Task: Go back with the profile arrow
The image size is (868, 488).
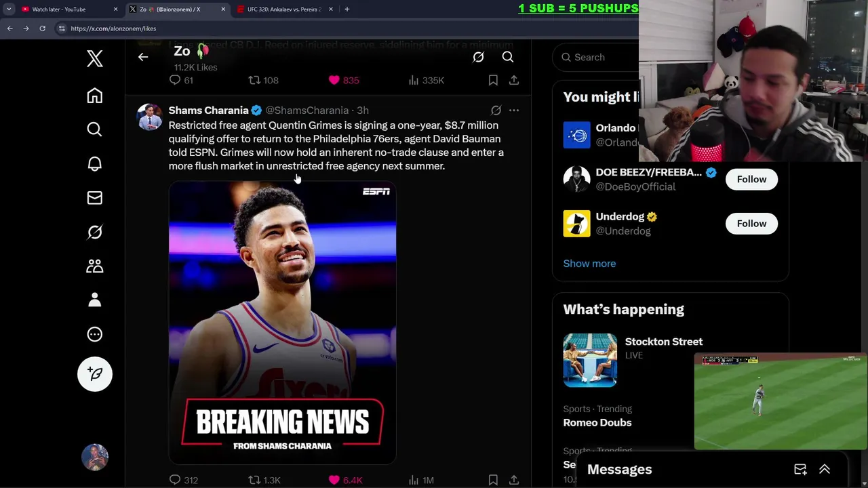Action: click(x=143, y=57)
